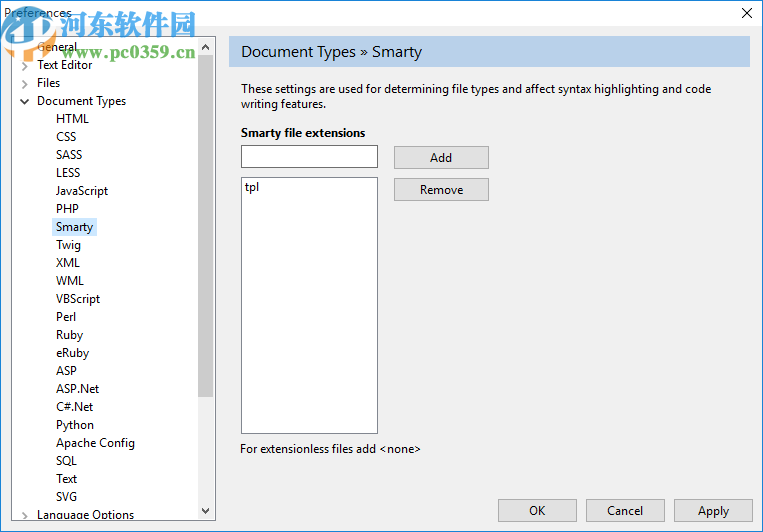The width and height of the screenshot is (763, 532).
Task: Select the JavaScript document type
Action: pyautogui.click(x=82, y=191)
